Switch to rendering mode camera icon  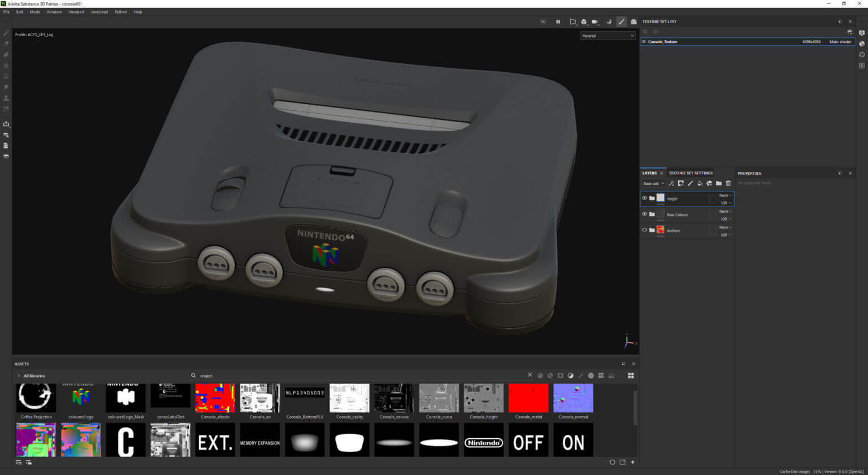633,21
